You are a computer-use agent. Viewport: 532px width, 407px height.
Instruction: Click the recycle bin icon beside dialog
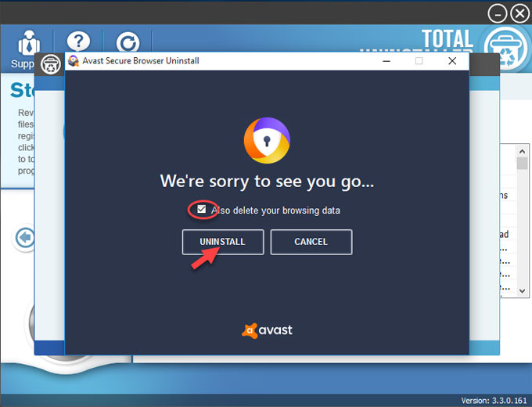[x=51, y=64]
